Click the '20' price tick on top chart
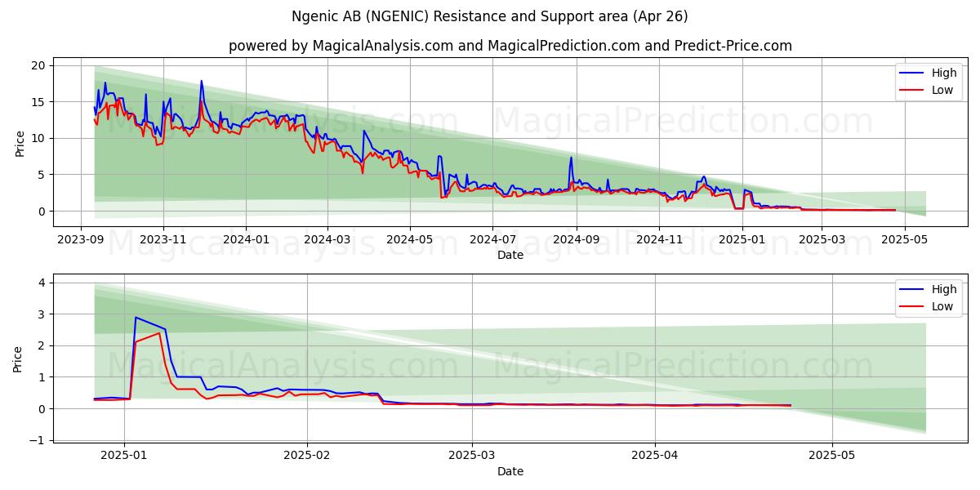This screenshot has height=490, width=980. [x=40, y=65]
